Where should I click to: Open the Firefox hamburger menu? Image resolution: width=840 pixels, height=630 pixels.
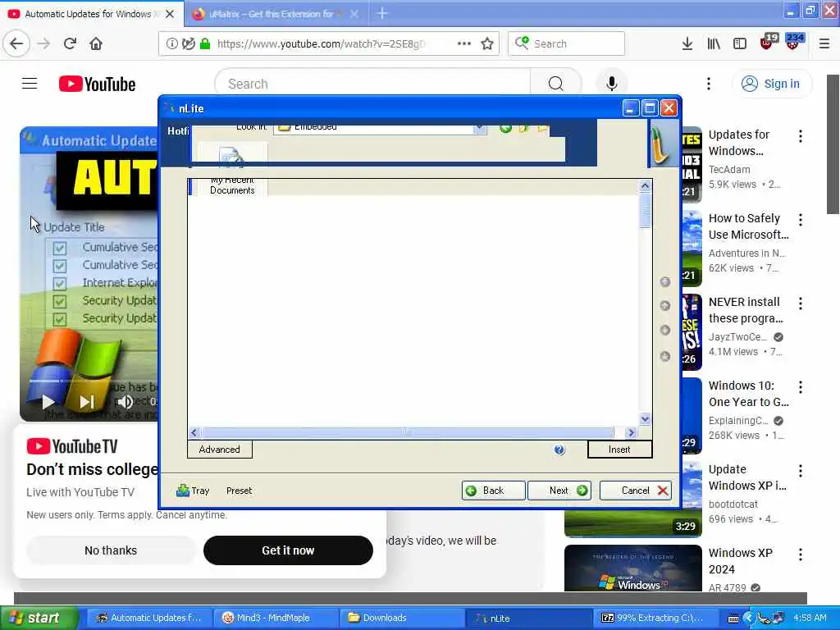pyautogui.click(x=824, y=43)
